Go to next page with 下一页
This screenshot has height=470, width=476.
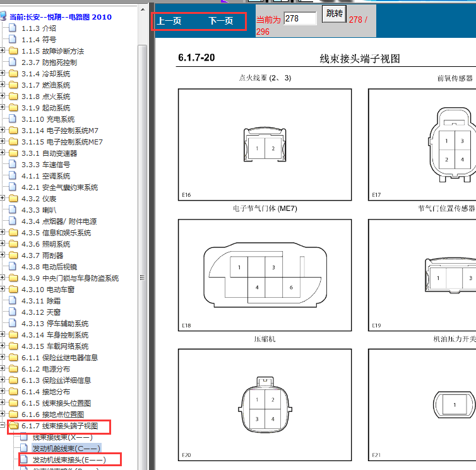tap(221, 21)
